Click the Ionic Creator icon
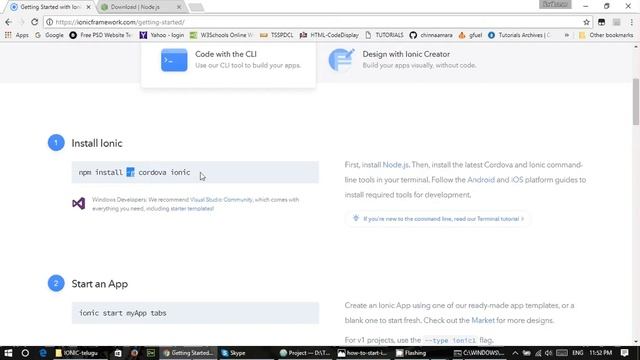The width and height of the screenshot is (640, 360). [341, 60]
